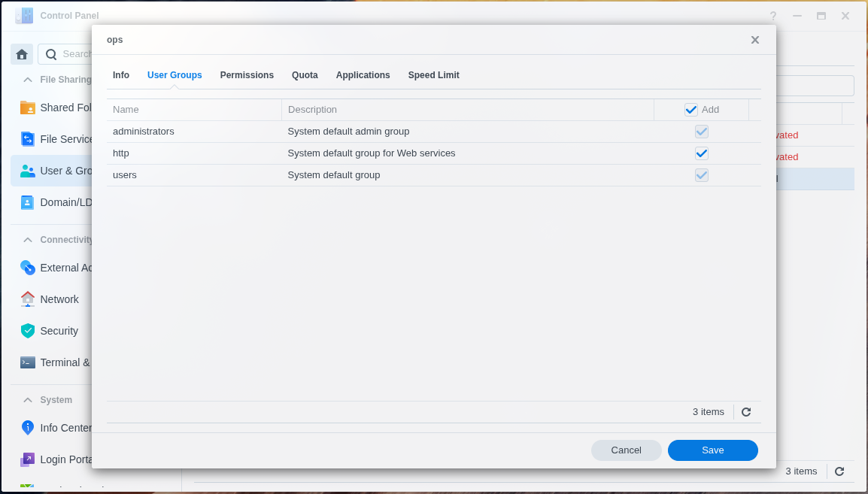Open the Security shield icon
The image size is (868, 494).
[27, 331]
